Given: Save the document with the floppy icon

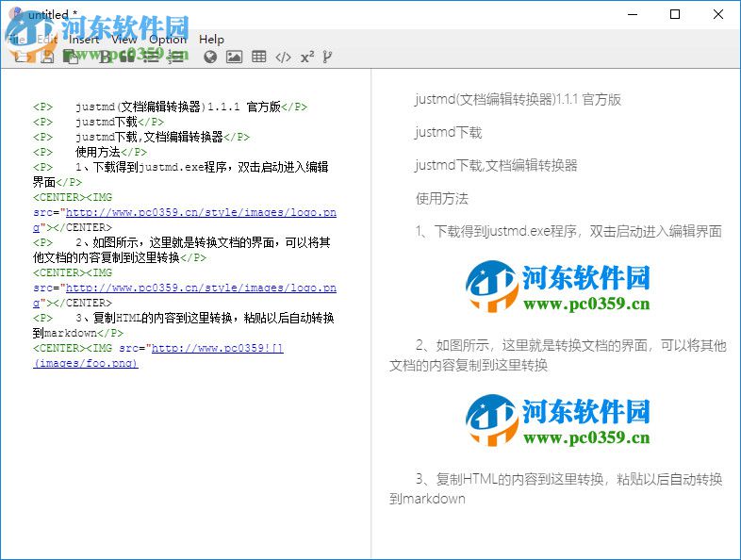Looking at the screenshot, I should 47,58.
